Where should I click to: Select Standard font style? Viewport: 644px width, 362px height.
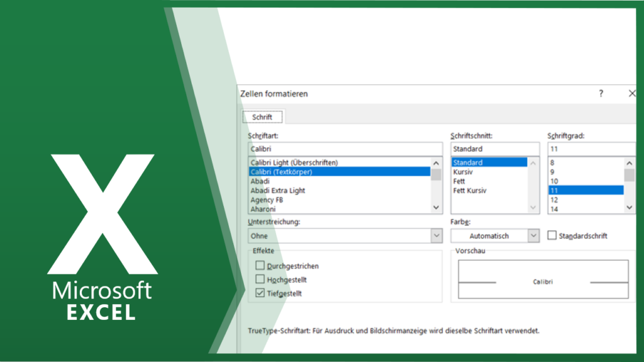[x=489, y=162]
